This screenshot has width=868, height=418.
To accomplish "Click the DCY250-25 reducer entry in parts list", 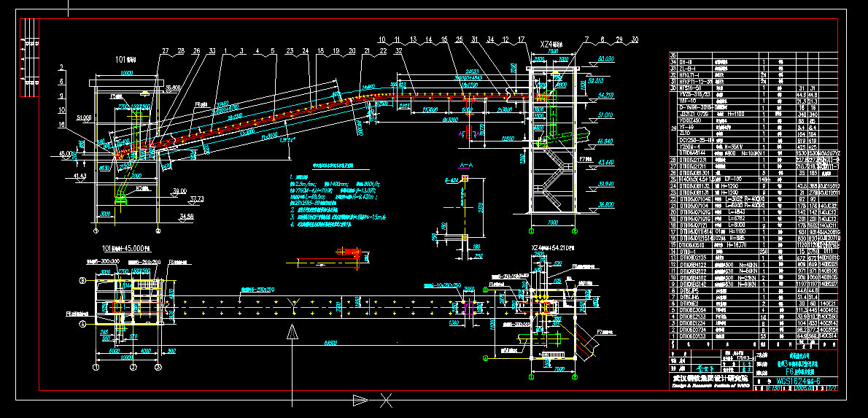I will click(696, 140).
